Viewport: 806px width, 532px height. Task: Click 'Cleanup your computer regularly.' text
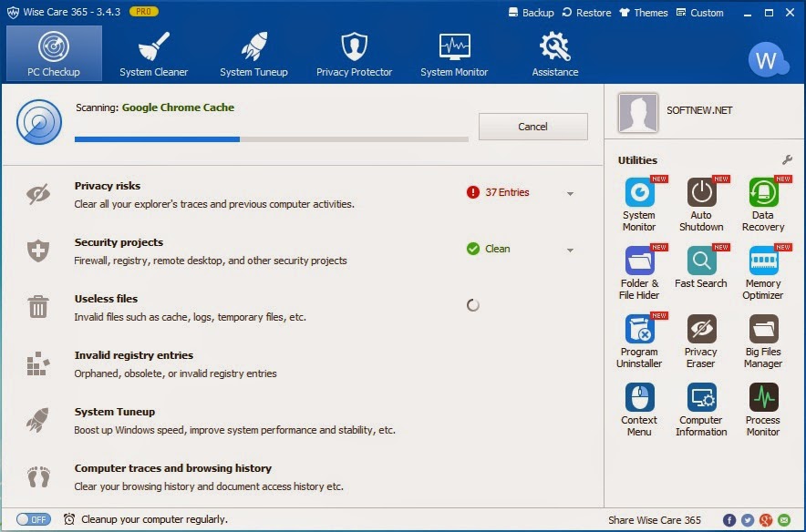154,519
